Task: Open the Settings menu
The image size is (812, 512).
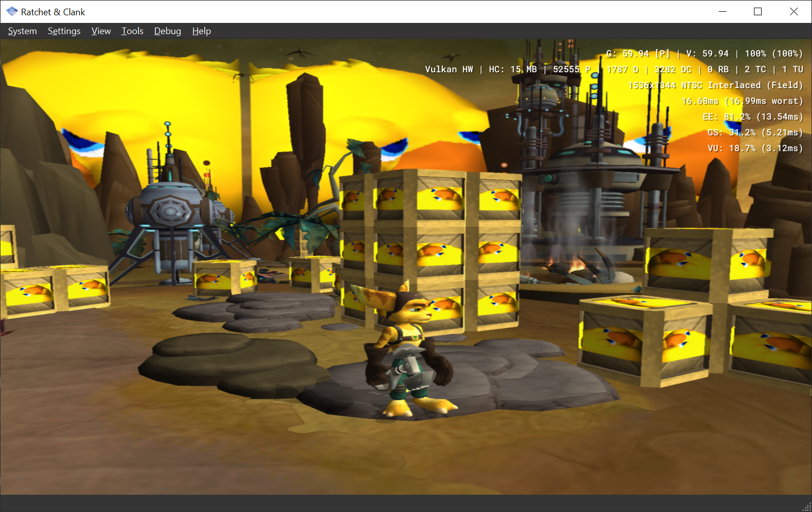Action: pyautogui.click(x=64, y=31)
